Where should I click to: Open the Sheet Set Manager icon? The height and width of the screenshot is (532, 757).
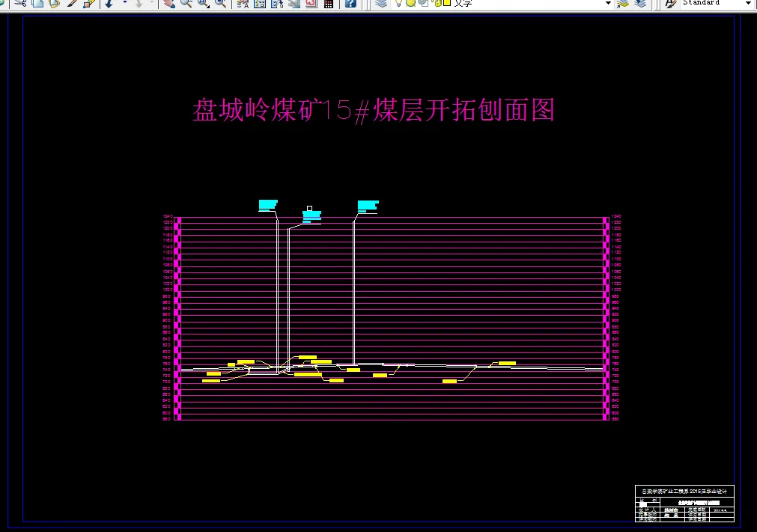pyautogui.click(x=294, y=3)
